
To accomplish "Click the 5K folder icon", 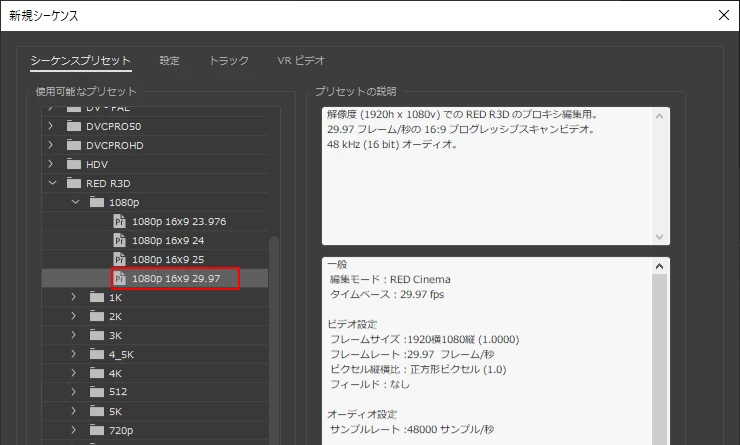I will point(97,411).
